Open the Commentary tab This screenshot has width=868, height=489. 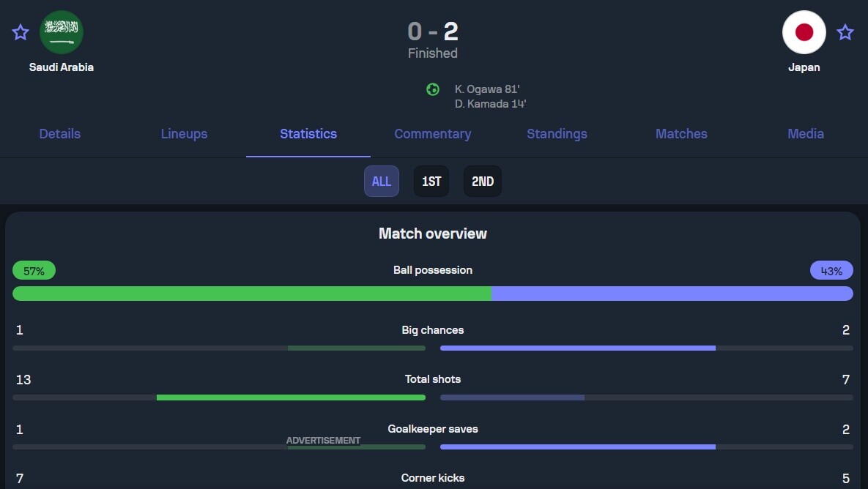pyautogui.click(x=432, y=134)
